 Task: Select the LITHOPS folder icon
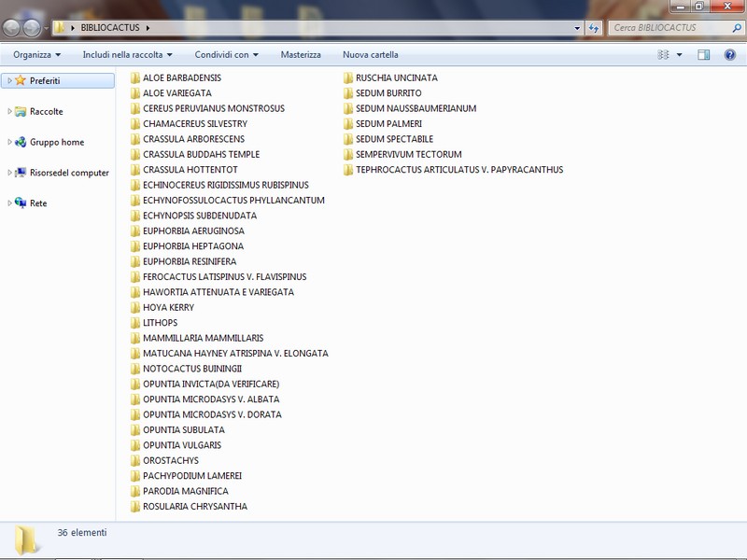click(x=135, y=322)
